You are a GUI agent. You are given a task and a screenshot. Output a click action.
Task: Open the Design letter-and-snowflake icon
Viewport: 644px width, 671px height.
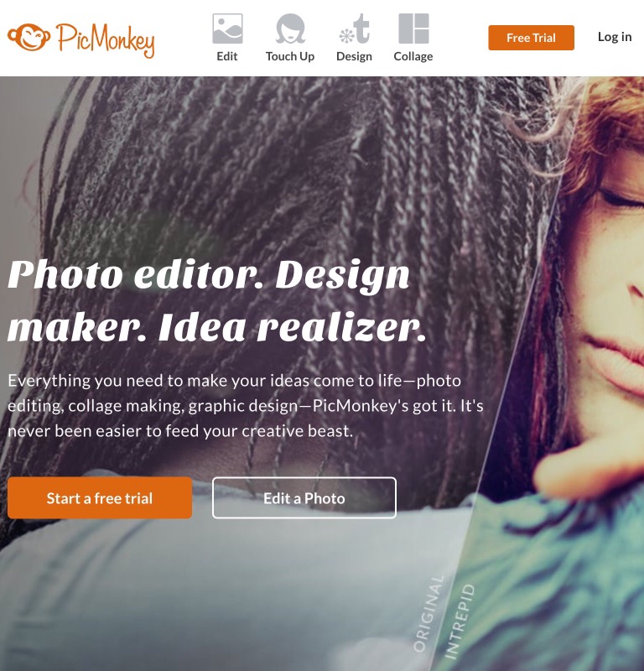[355, 29]
